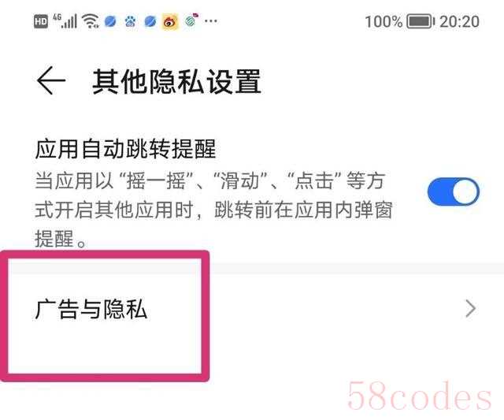Tap the 20:20 clock in status bar
Screen dimensions: 504x420
pos(459,21)
